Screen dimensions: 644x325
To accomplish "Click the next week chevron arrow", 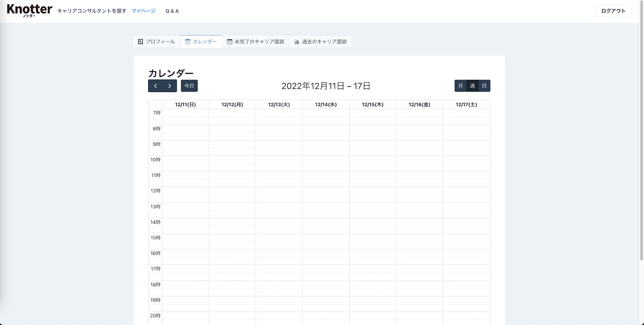I will (169, 86).
